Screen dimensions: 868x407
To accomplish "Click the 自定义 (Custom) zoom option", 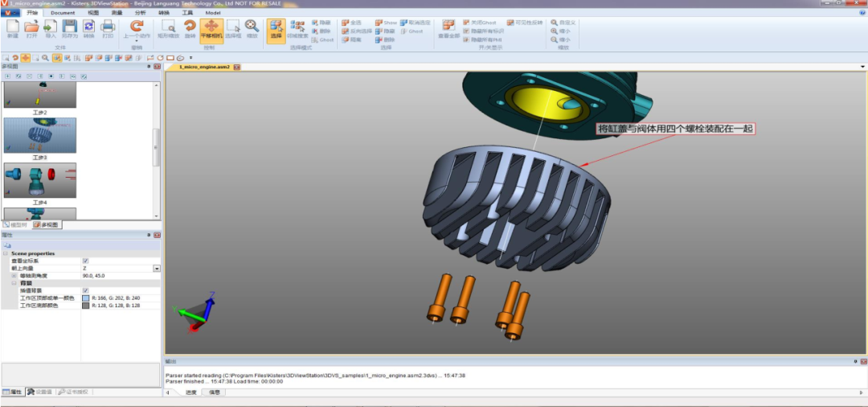I will pyautogui.click(x=563, y=23).
